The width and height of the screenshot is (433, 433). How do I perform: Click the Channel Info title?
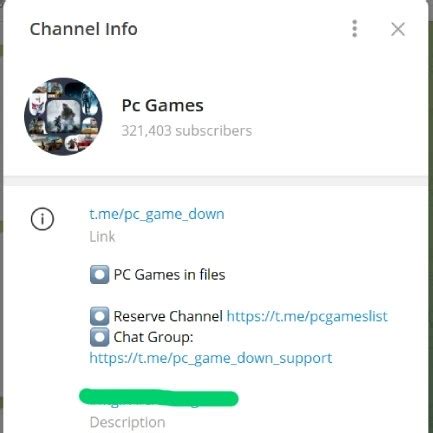pyautogui.click(x=84, y=29)
